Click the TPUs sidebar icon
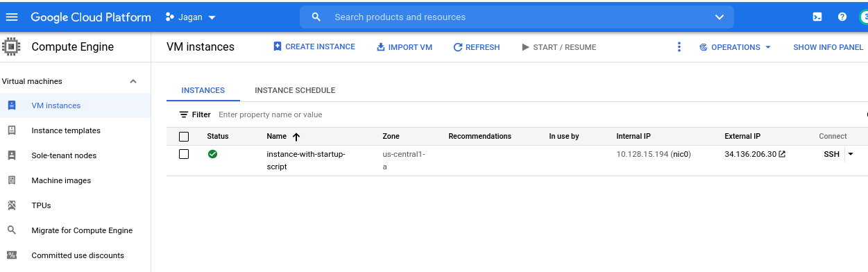The image size is (868, 272). pyautogui.click(x=11, y=205)
